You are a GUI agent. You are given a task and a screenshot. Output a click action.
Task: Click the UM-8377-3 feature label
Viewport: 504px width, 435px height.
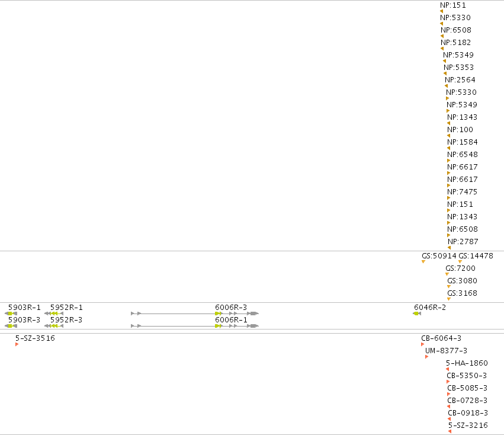[446, 351]
